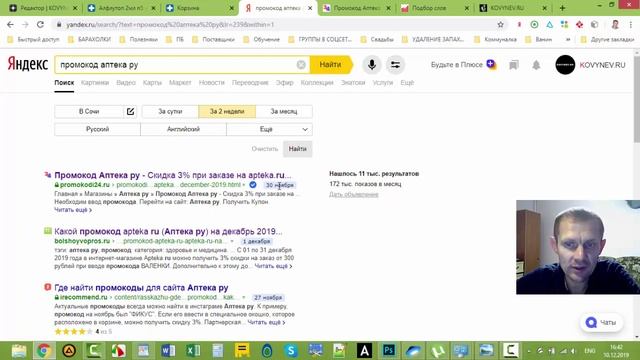The width and height of the screenshot is (640, 360).
Task: Click Очистить to reset the filters
Action: pos(264,149)
